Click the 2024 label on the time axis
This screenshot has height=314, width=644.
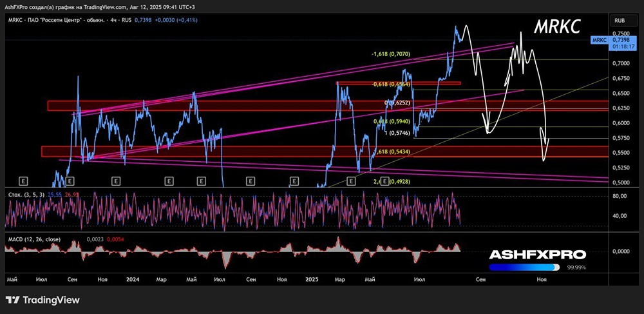pos(133,279)
